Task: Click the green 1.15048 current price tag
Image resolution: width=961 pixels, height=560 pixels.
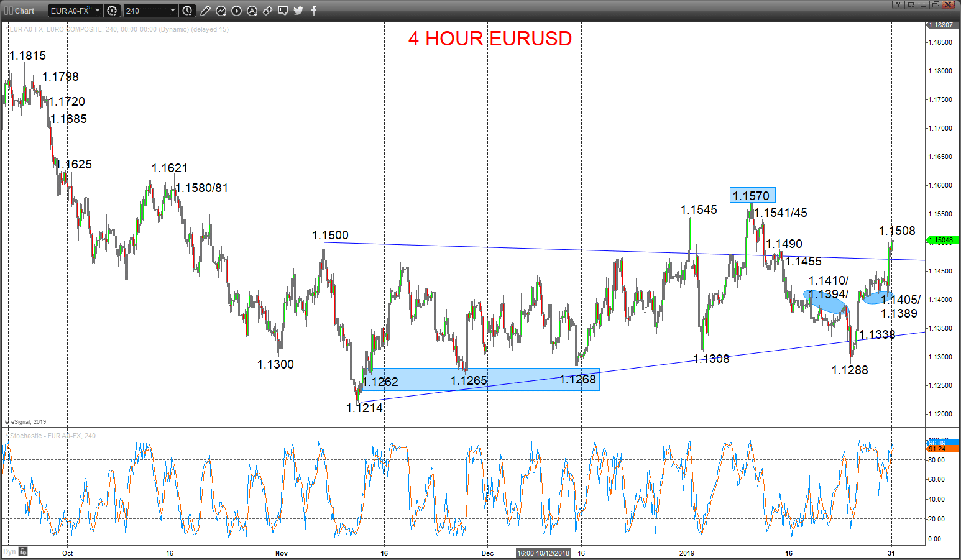Action: click(942, 240)
